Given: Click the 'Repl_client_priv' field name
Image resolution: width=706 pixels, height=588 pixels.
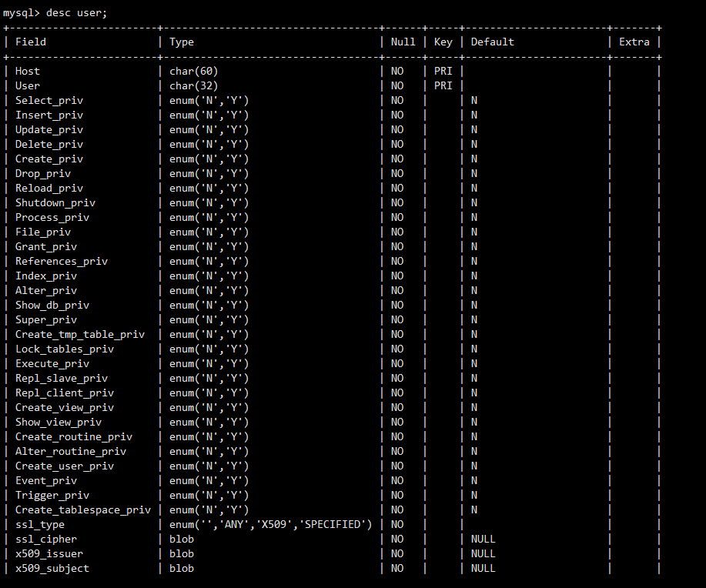Looking at the screenshot, I should [65, 393].
